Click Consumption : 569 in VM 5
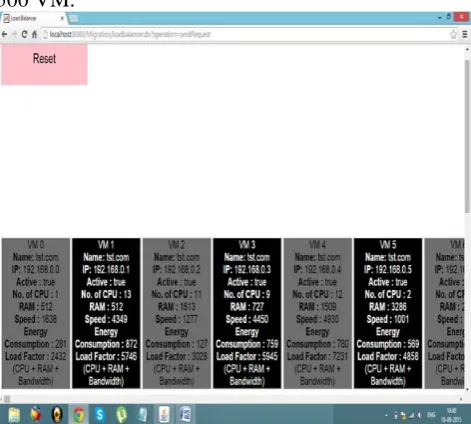Viewport: 471px width, 424px height. pyautogui.click(x=388, y=344)
